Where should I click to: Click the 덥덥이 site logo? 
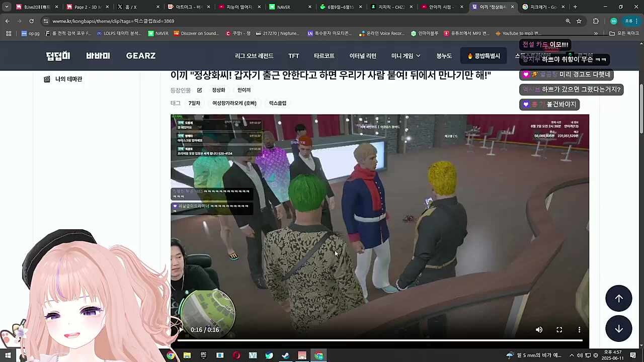point(58,56)
